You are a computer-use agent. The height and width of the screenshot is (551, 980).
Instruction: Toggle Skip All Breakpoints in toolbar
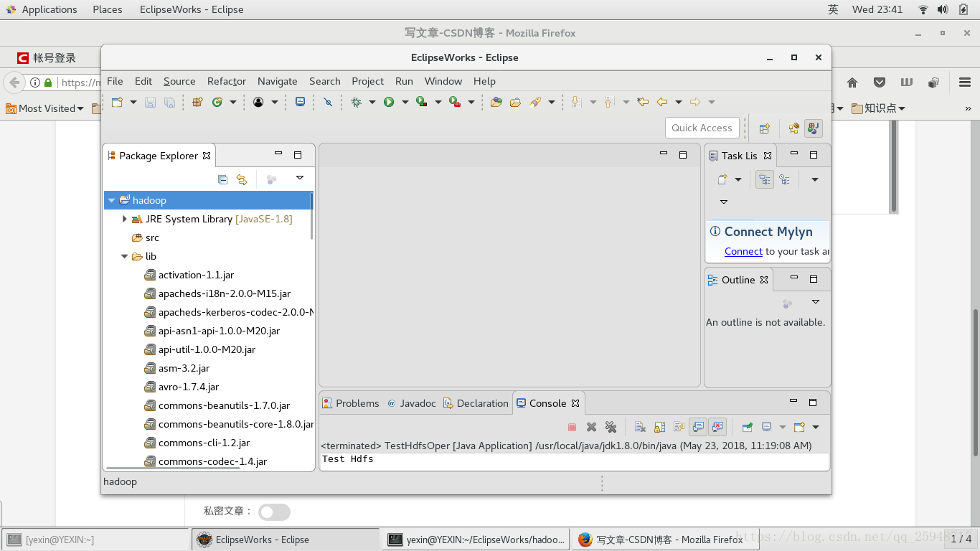328,102
